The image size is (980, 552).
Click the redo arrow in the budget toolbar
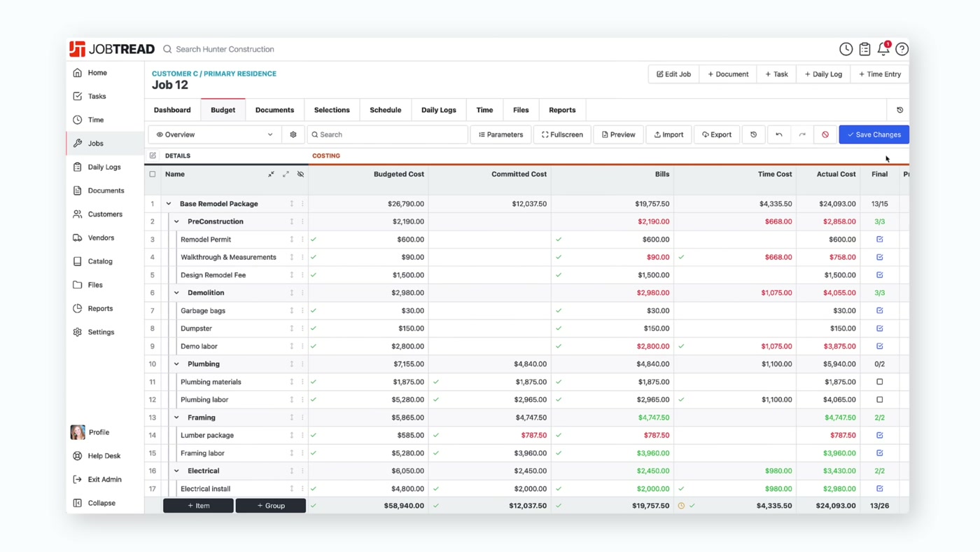click(802, 134)
